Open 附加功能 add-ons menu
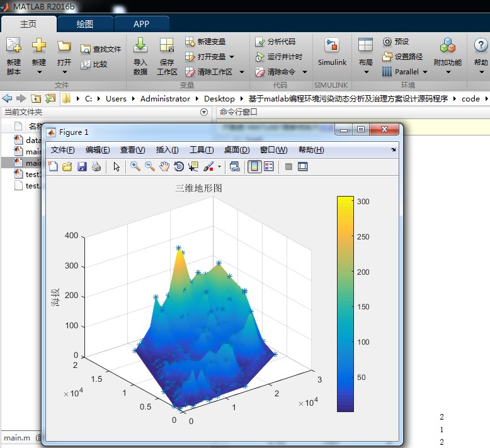The image size is (490, 448). coord(448,56)
